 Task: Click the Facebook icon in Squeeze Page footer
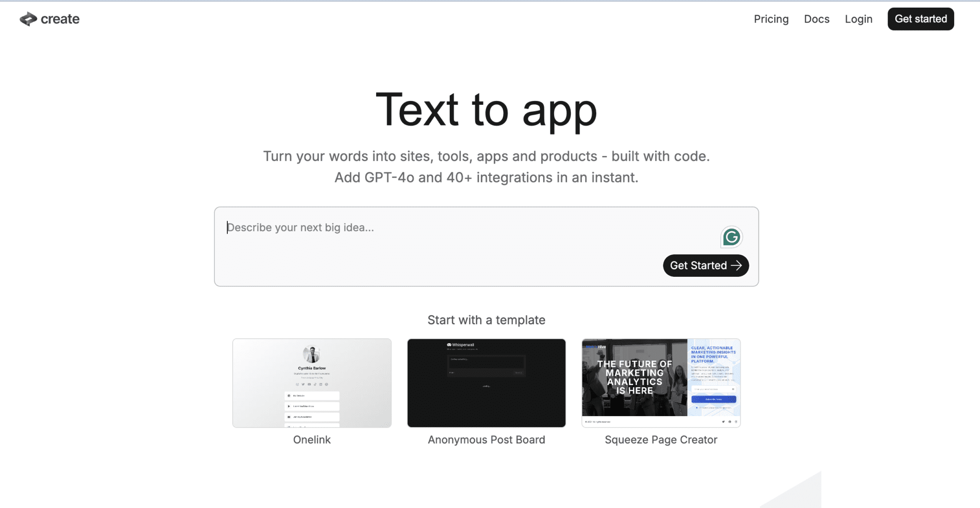[730, 422]
